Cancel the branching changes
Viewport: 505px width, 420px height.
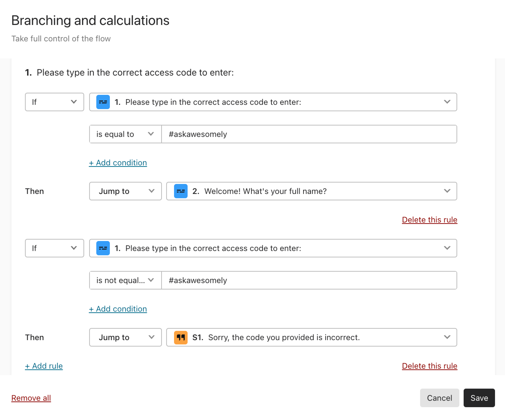pyautogui.click(x=439, y=398)
